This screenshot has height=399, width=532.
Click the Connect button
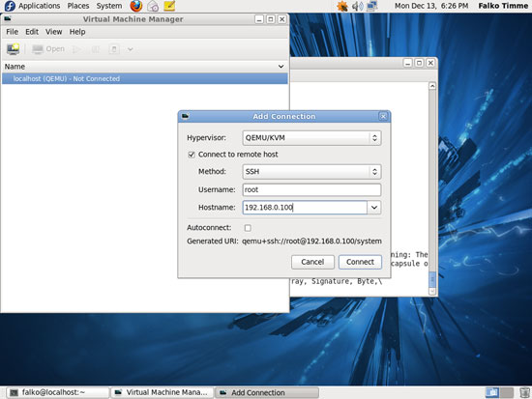pyautogui.click(x=360, y=262)
